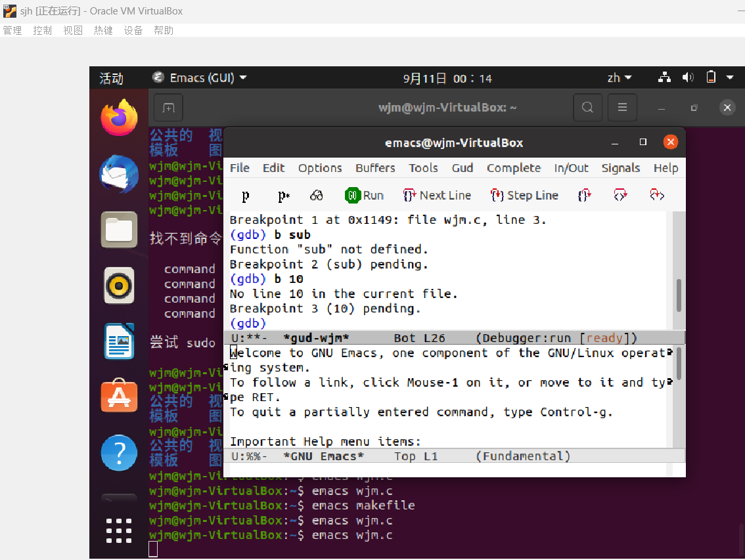This screenshot has height=560, width=745.
Task: Click the last '(gdb)' prompt line
Action: 248,324
